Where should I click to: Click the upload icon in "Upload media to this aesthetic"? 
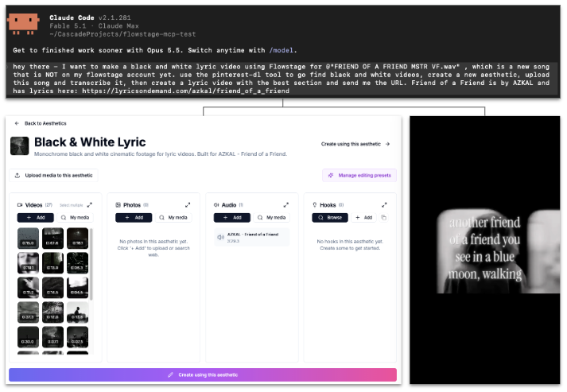pyautogui.click(x=17, y=176)
